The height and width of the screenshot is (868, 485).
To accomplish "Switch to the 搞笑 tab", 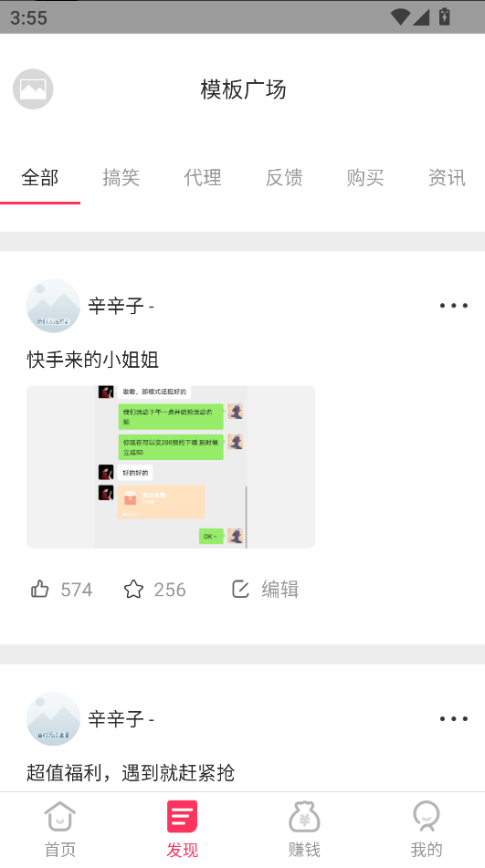I will pos(121,178).
